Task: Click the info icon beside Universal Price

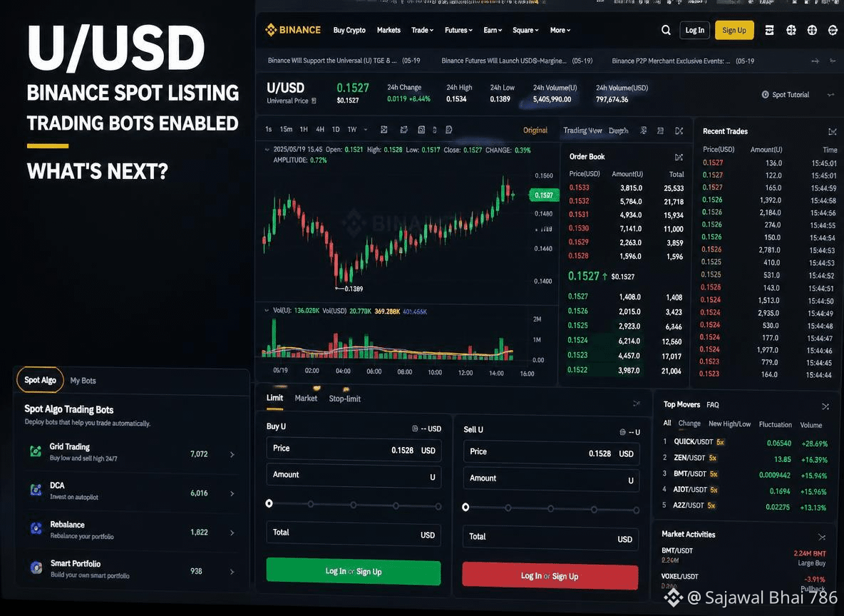Action: tap(314, 101)
